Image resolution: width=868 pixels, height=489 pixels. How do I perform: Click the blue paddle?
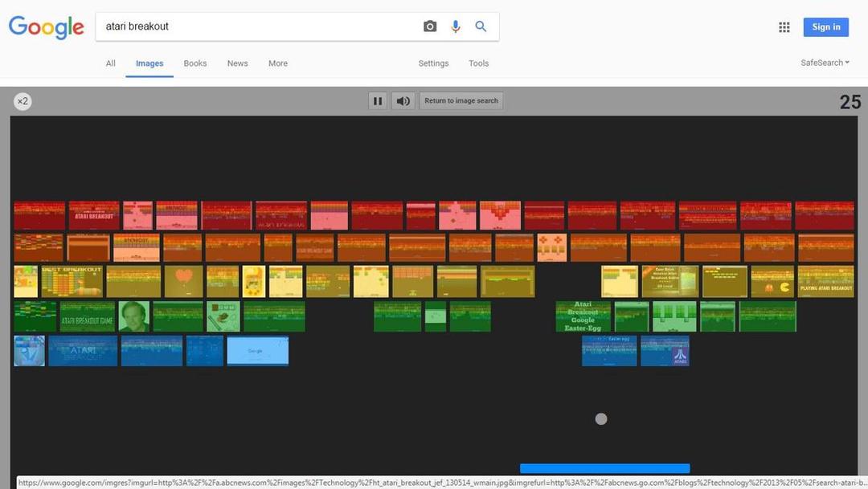tap(604, 469)
